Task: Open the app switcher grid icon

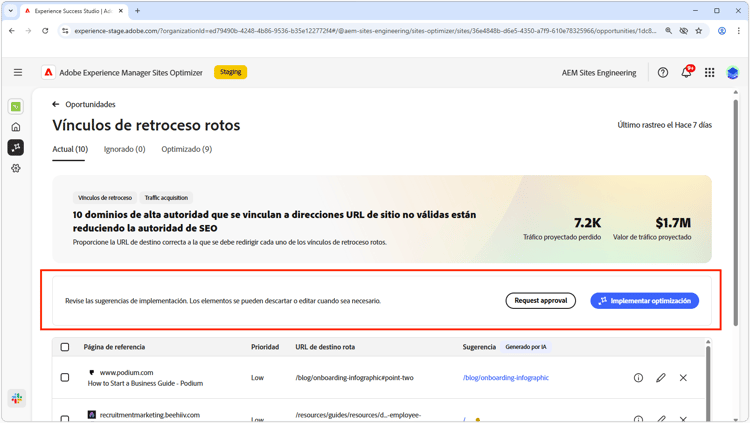Action: 709,73
